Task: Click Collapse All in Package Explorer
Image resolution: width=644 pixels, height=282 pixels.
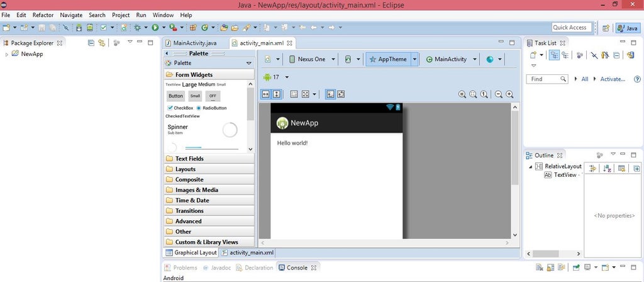Action: [91, 43]
